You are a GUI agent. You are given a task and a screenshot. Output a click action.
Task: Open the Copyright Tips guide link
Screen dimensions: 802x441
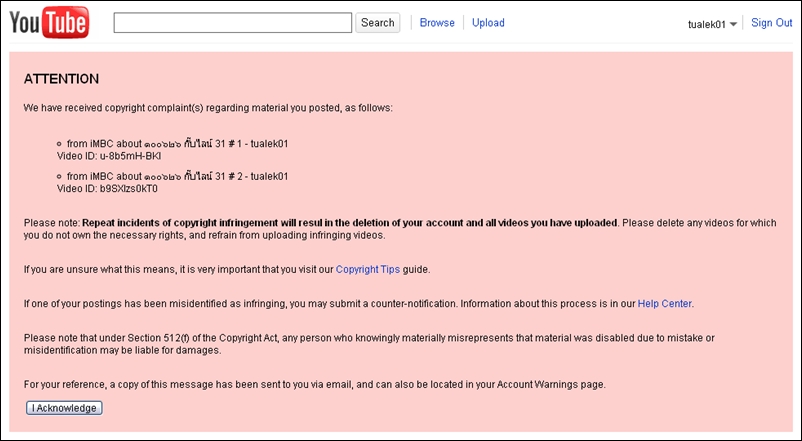[368, 269]
